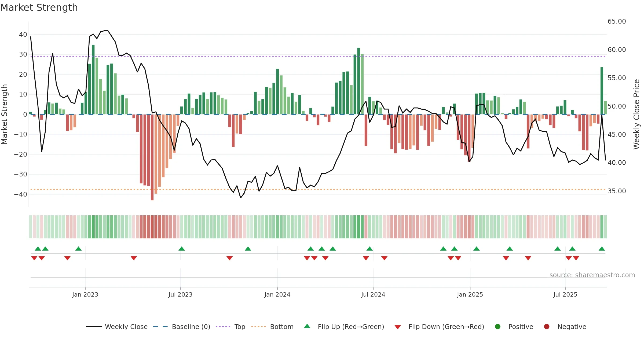Click the vertical Market Strength axis title on the left

pyautogui.click(x=4, y=114)
